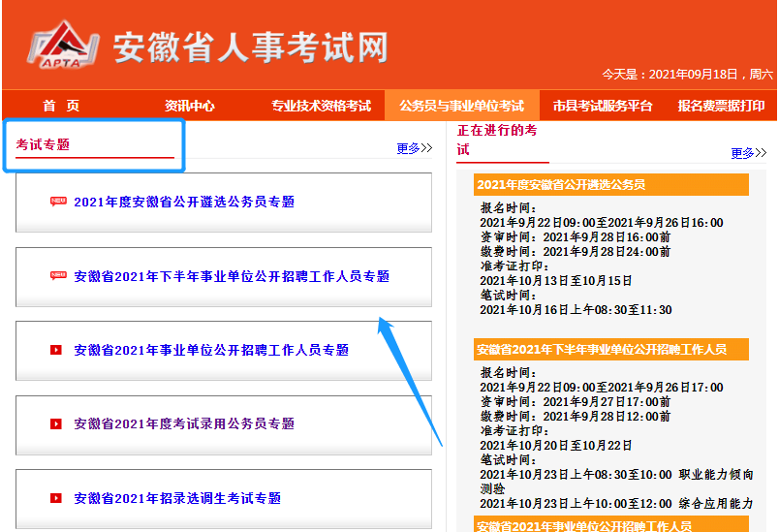This screenshot has height=532, width=779.
Task: Open 安徽省2021年招录选调生考试专题 link
Action: [177, 498]
